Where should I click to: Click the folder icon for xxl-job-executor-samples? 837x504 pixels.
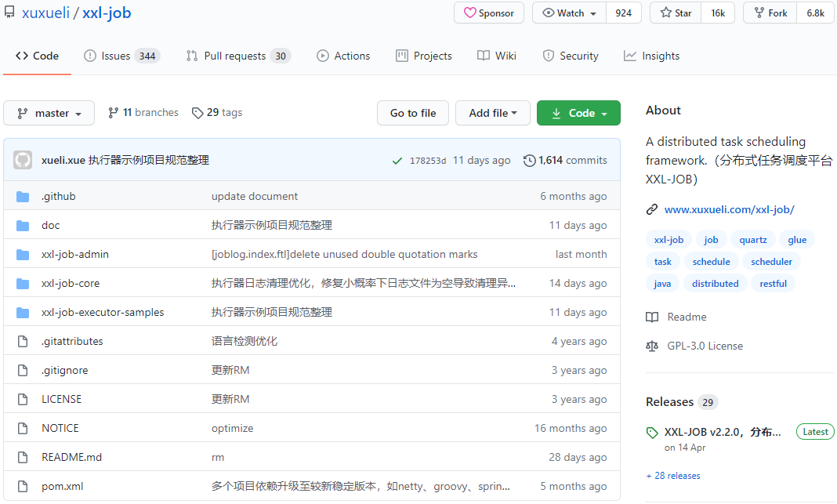click(23, 312)
